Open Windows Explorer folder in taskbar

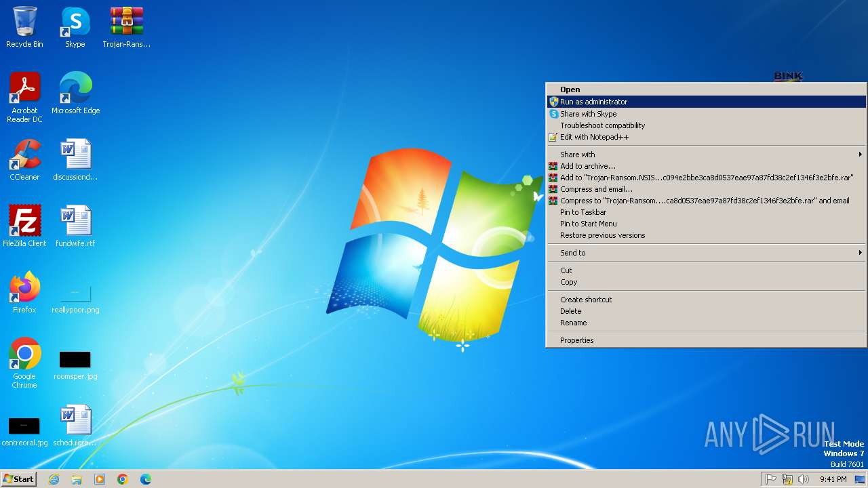[77, 479]
